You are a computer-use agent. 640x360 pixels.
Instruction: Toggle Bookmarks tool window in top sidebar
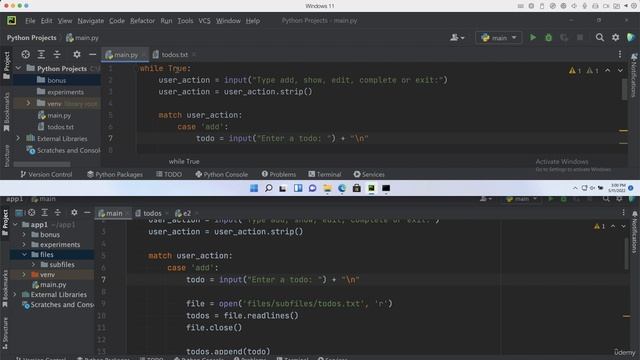[x=6, y=112]
